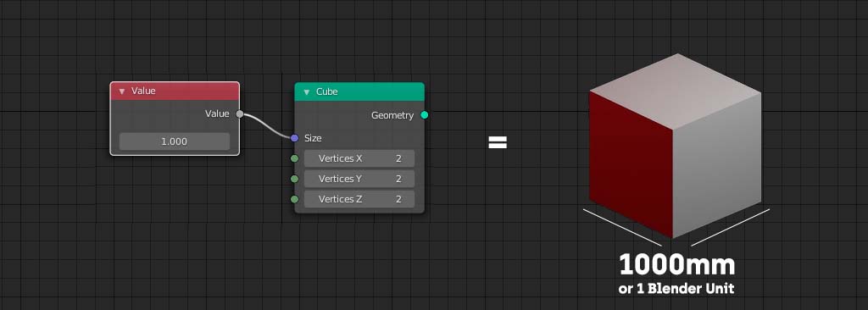Click the rendered cube illustration
Screen dimensions: 868x310
(675, 146)
